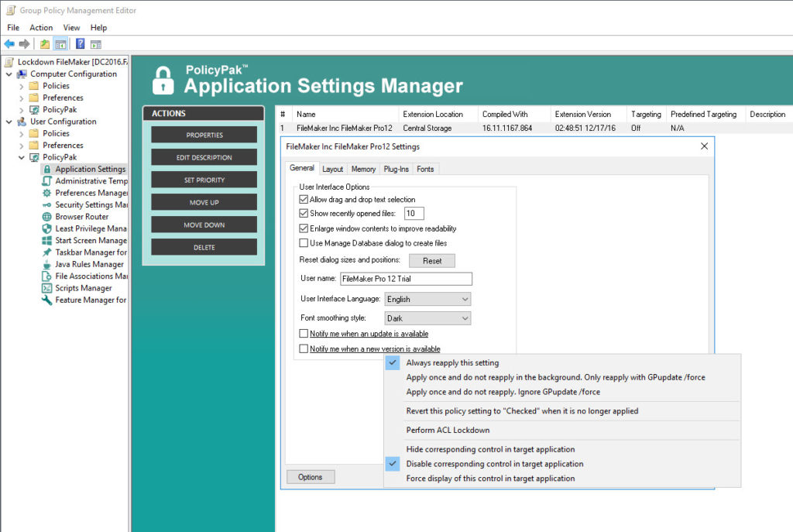This screenshot has width=793, height=532.
Task: Click the User Configuration icon
Action: pos(22,122)
